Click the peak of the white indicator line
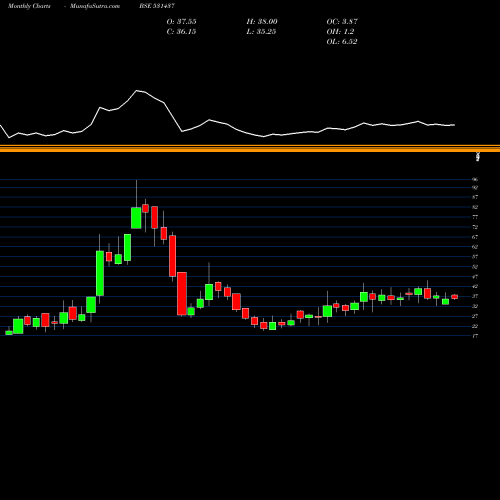 137,90
